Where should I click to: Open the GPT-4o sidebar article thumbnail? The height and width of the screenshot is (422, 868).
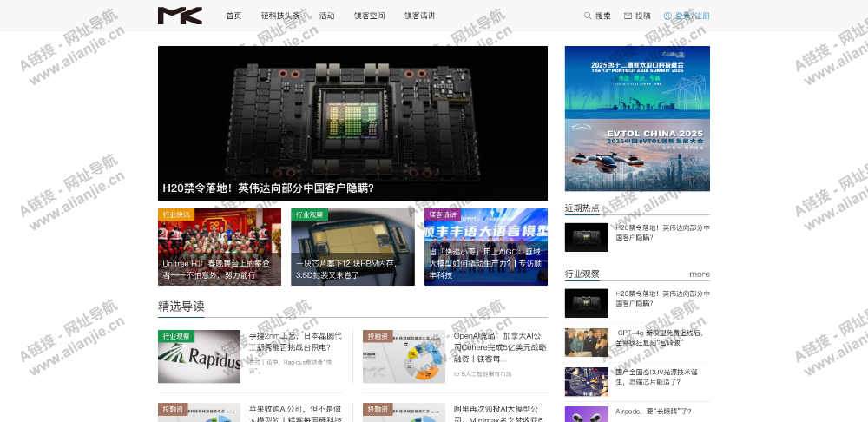[586, 342]
